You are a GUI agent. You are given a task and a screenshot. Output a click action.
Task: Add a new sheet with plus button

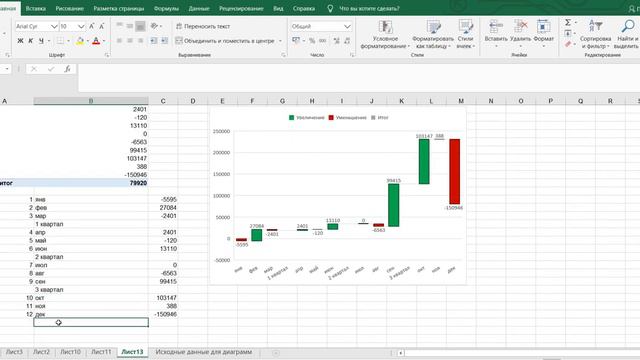coord(276,353)
